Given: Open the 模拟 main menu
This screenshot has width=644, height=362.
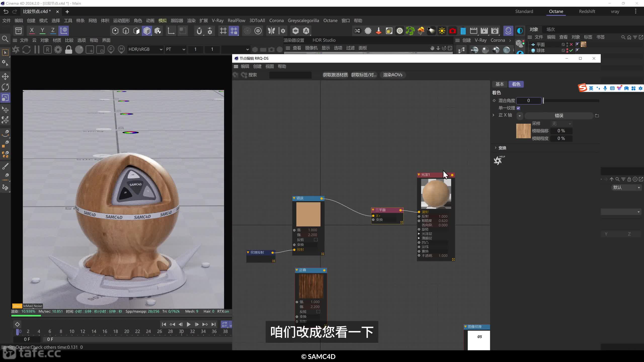Looking at the screenshot, I should pos(163,21).
